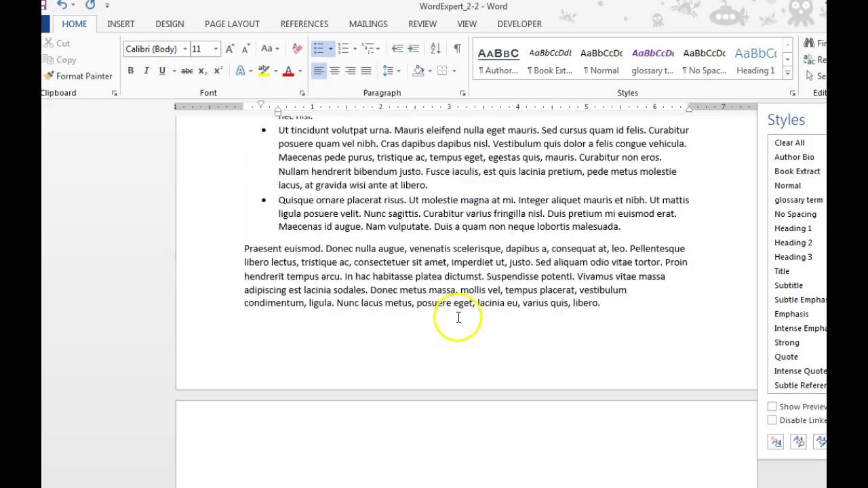Viewport: 868px width, 488px height.
Task: Align text to the left
Action: click(x=319, y=70)
